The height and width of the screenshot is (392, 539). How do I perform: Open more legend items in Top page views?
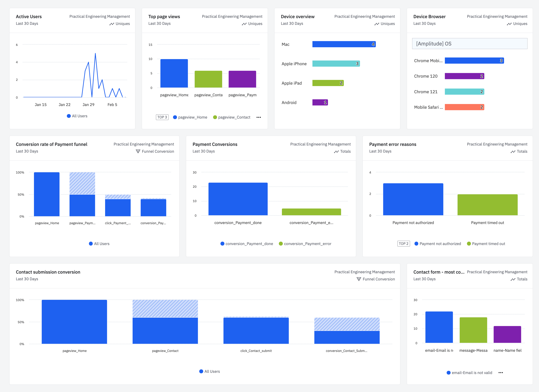click(259, 117)
